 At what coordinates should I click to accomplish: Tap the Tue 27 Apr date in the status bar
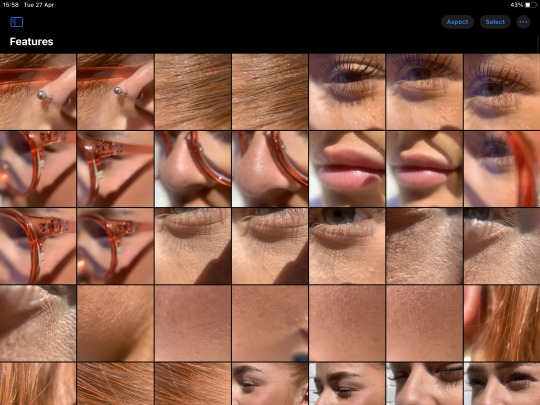click(39, 5)
